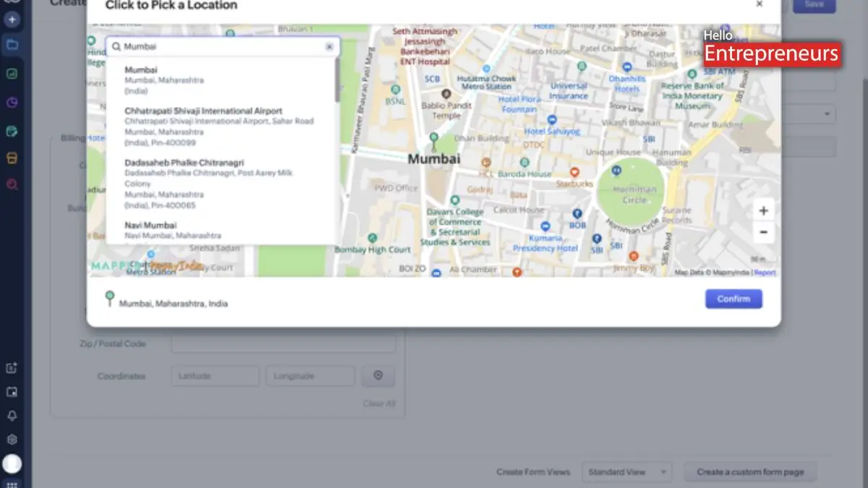868x488 pixels.
Task: Click the Hotel Sahayog marker on map
Action: (x=552, y=120)
